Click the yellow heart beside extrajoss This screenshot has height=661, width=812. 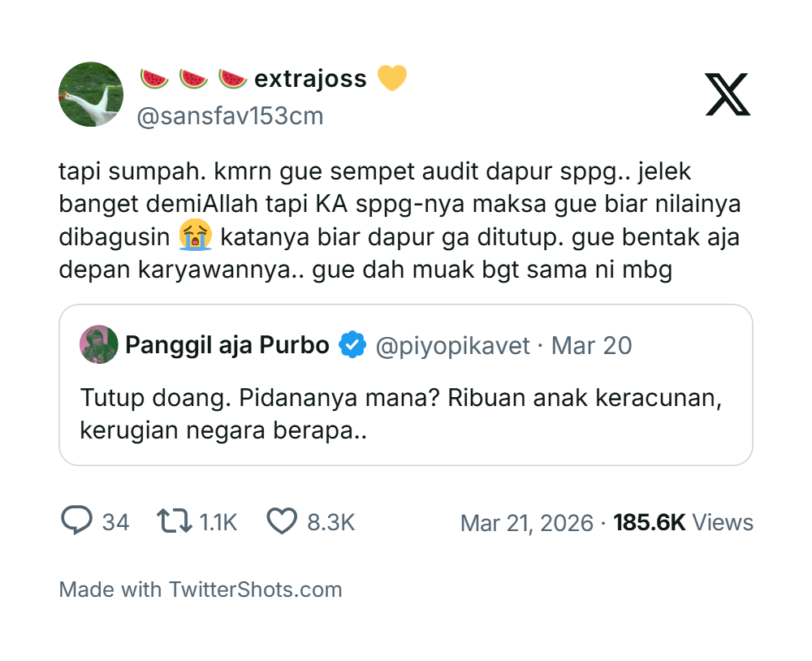(x=392, y=79)
